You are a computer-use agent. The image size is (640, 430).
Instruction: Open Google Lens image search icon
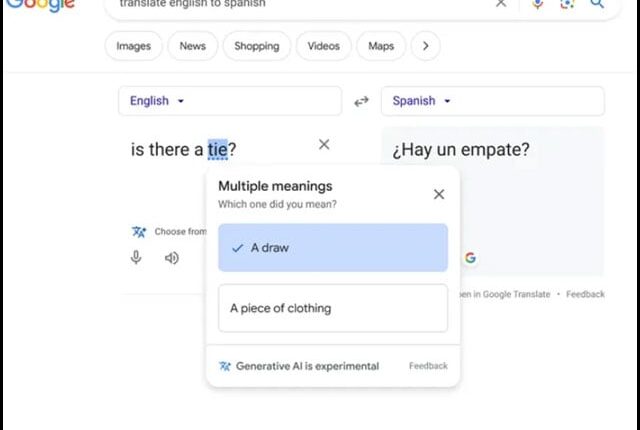click(x=567, y=4)
